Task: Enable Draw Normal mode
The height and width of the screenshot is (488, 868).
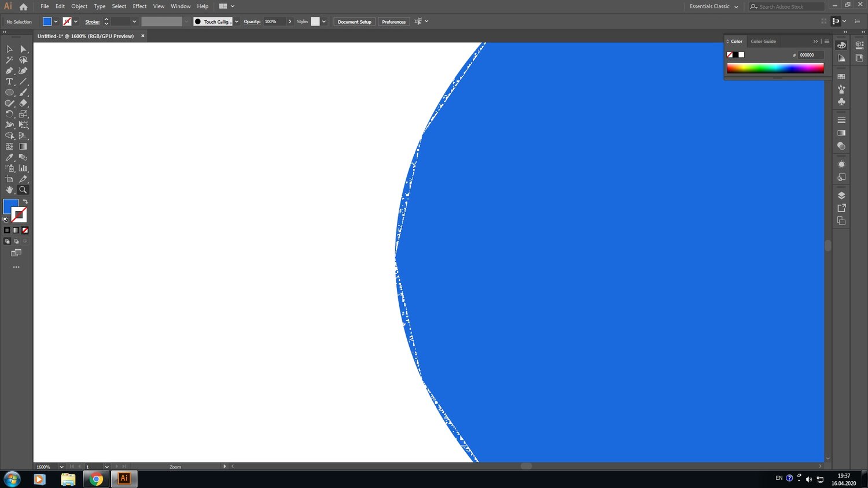Action: point(7,241)
